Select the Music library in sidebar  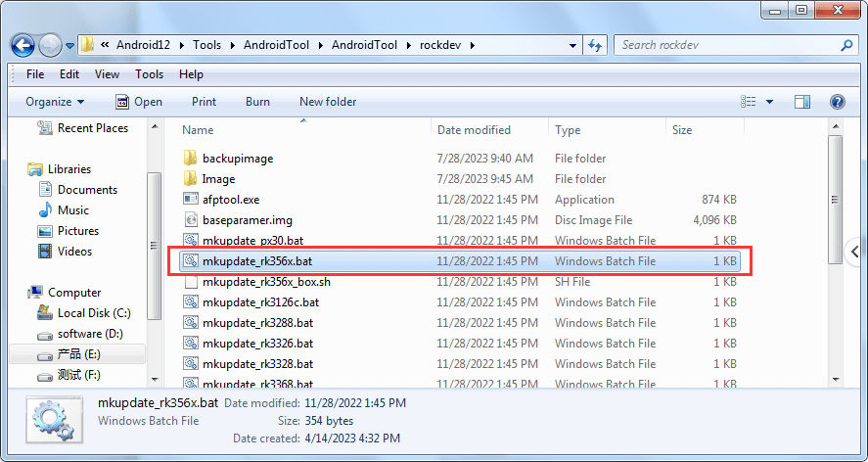pos(73,210)
